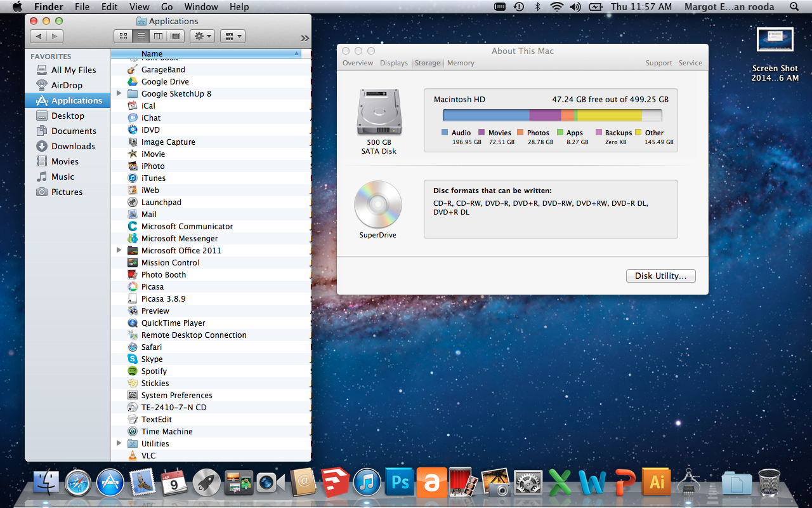Screen dimensions: 812x508
Task: Switch Finder to column view
Action: (x=158, y=36)
